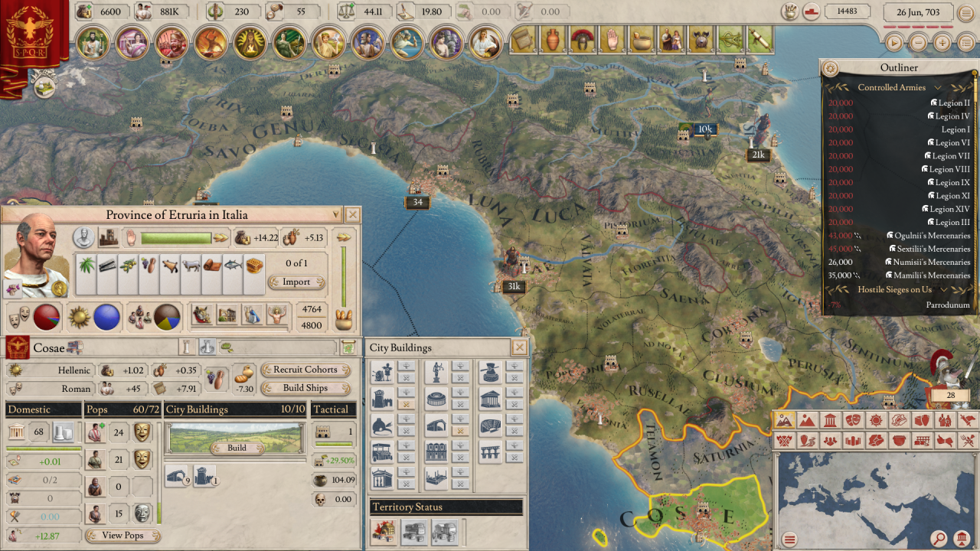The image size is (980, 551).
Task: Open the Province of Etruria dropdown arrow
Action: click(335, 215)
